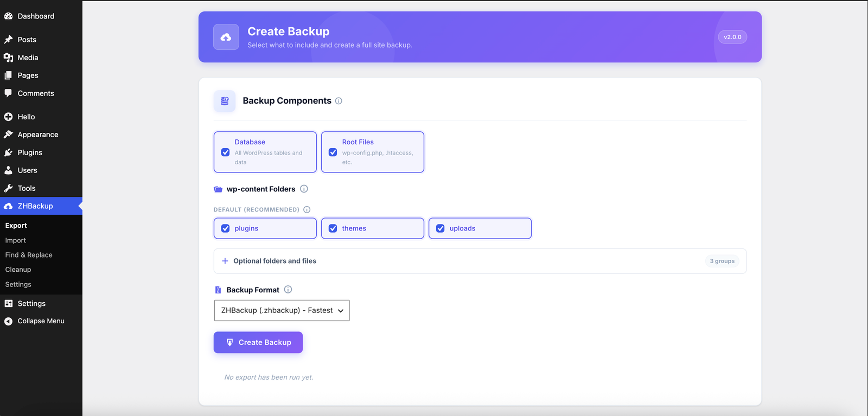Click the Backup Format archive icon
Image resolution: width=868 pixels, height=416 pixels.
point(218,290)
